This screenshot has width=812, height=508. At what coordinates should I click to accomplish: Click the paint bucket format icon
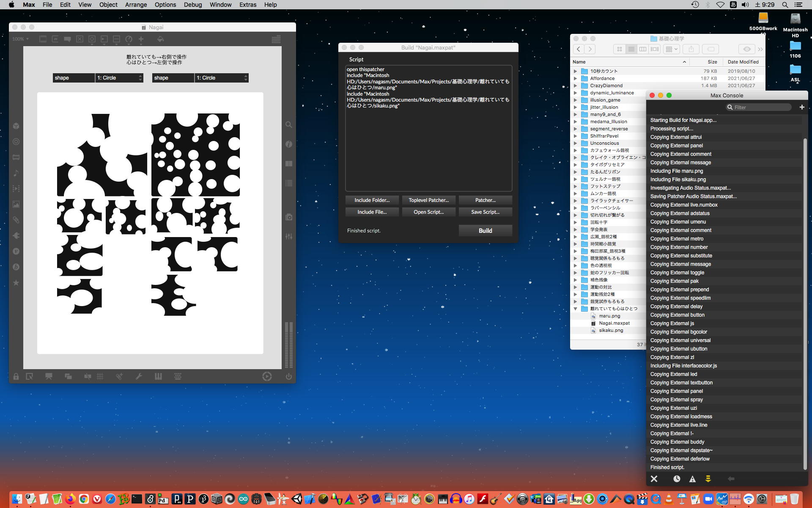[160, 39]
